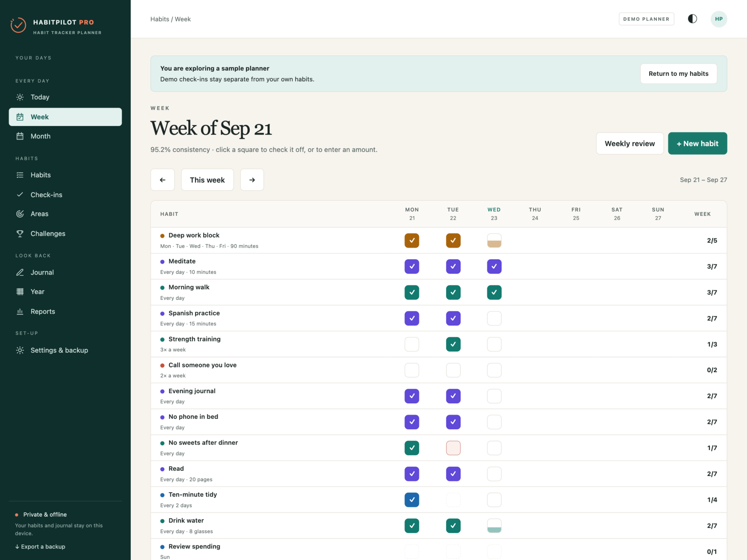Image resolution: width=747 pixels, height=560 pixels.
Task: Click the Strength training 1/3 week total
Action: pos(712,344)
